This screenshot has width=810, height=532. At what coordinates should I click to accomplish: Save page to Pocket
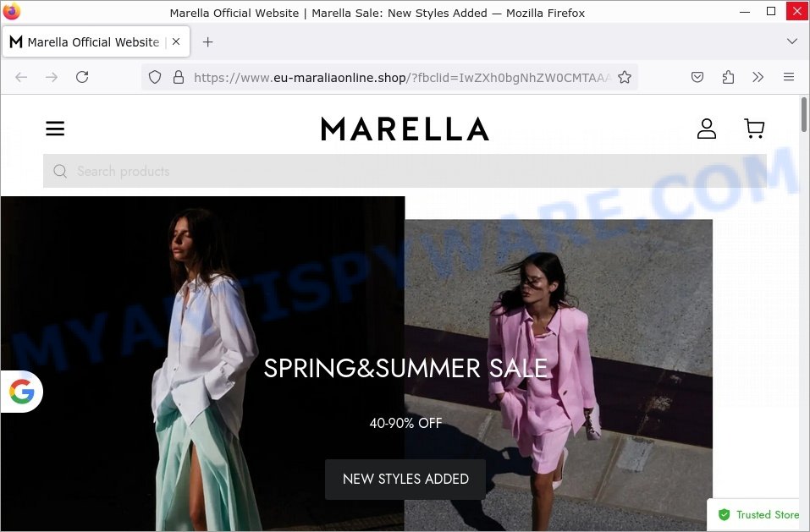[697, 78]
